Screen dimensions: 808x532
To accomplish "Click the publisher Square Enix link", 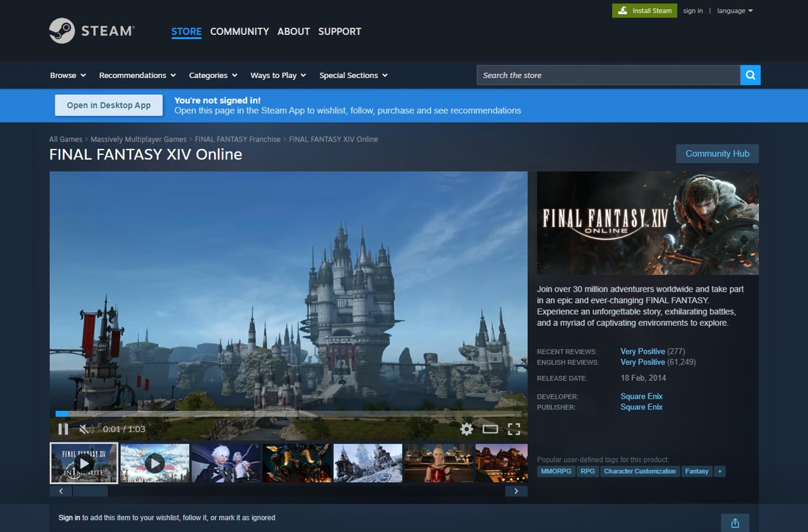I will (x=642, y=407).
